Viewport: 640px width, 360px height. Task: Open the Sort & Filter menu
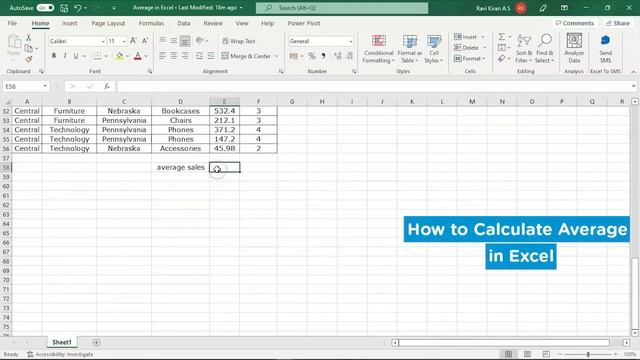click(x=524, y=49)
